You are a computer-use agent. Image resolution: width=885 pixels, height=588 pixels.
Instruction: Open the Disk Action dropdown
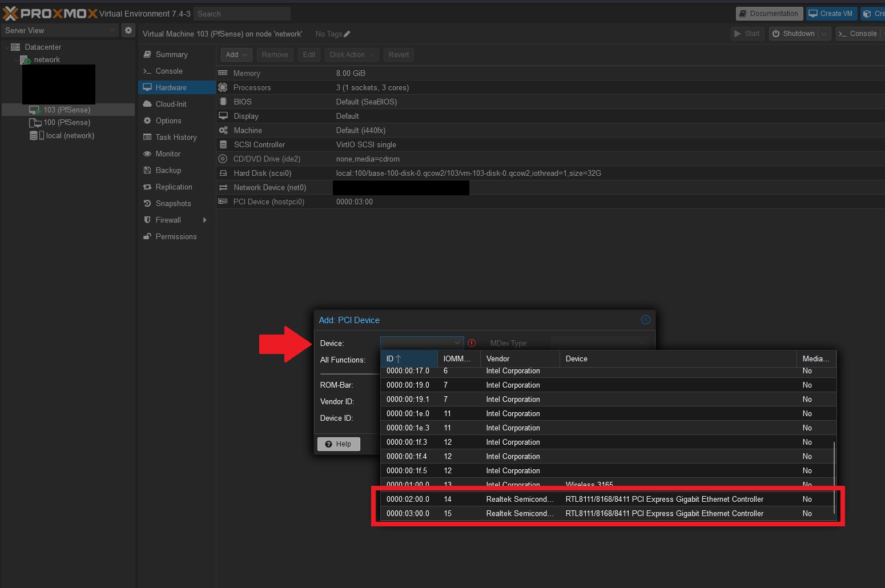[351, 55]
